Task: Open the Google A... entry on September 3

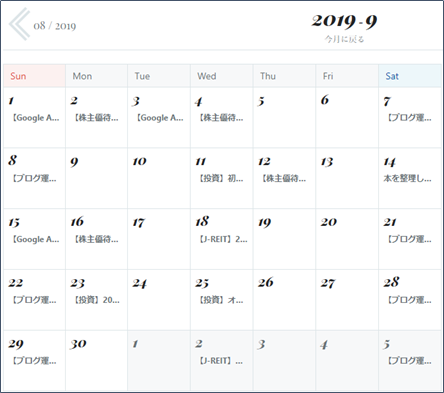Action: [160, 118]
